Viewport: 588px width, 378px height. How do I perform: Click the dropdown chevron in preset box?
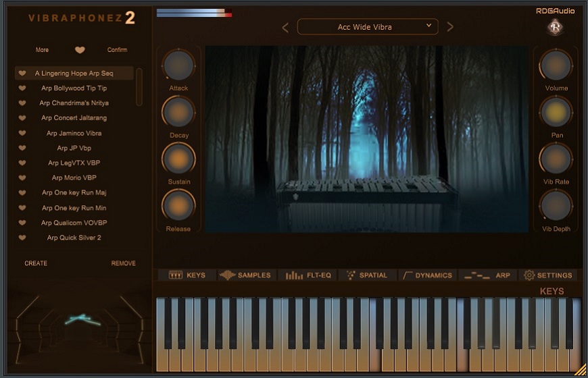(428, 26)
